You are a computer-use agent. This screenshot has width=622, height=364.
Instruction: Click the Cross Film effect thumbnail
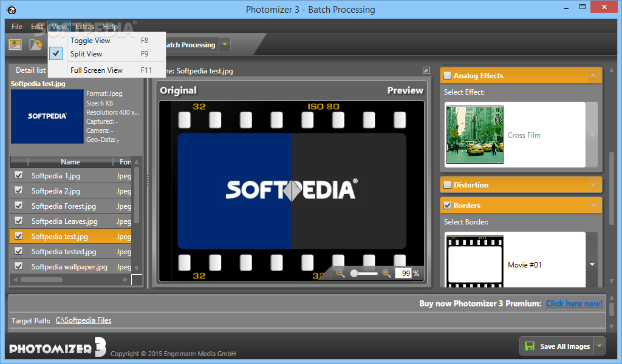coord(475,135)
